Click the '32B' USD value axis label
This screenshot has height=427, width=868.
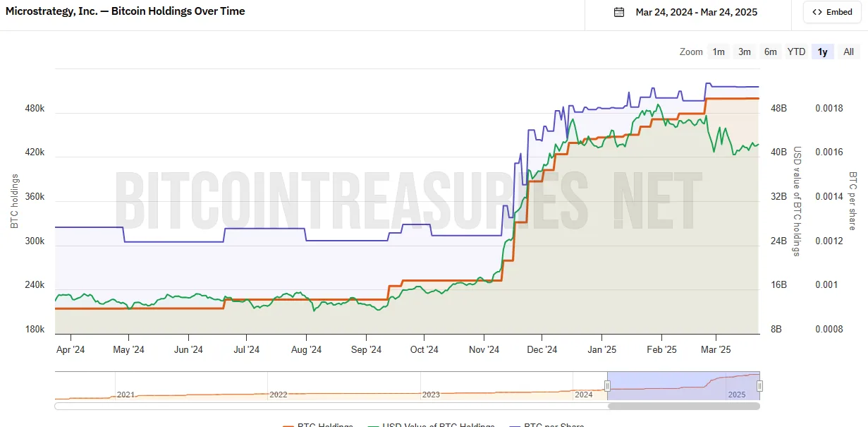[x=778, y=197]
